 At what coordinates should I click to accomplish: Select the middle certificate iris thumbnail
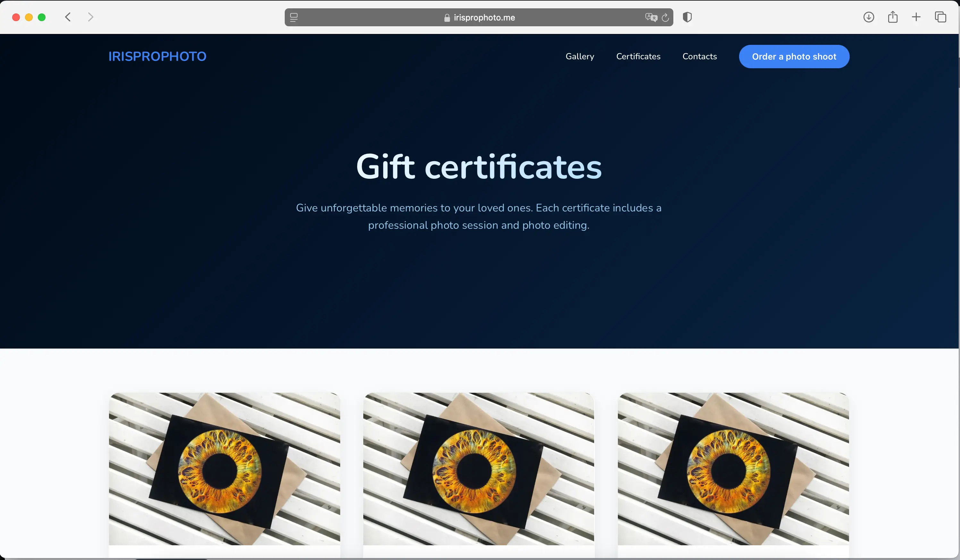tap(478, 469)
